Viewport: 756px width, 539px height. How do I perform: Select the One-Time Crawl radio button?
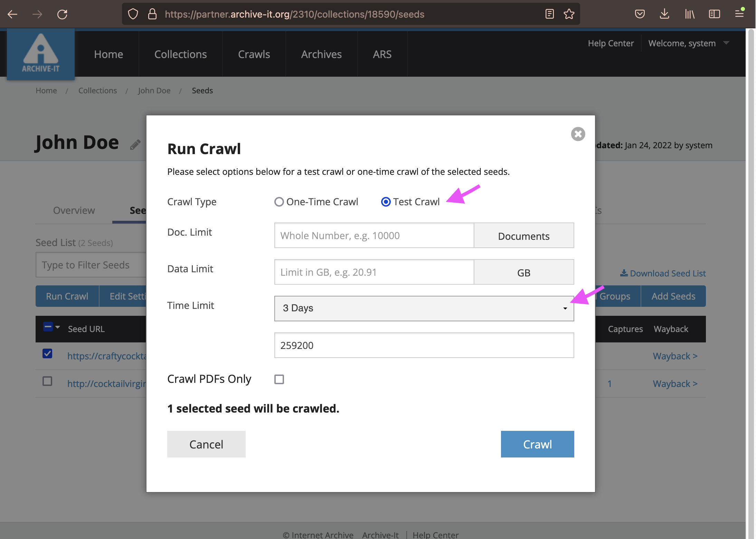(x=279, y=202)
